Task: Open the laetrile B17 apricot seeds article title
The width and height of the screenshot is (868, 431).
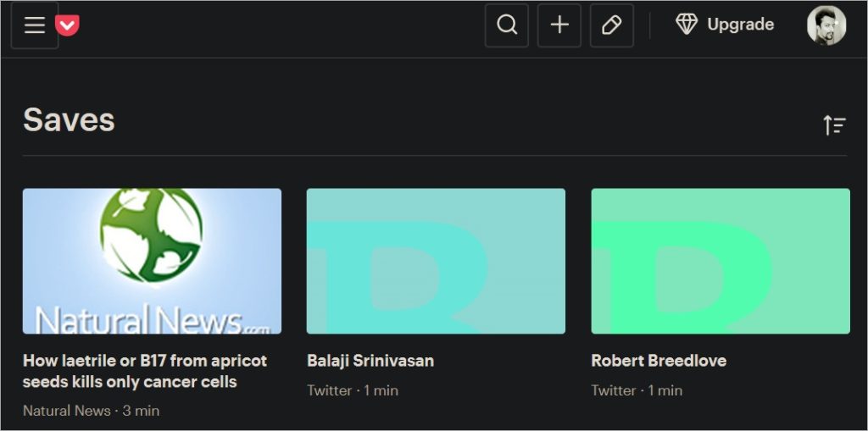Action: tap(145, 371)
